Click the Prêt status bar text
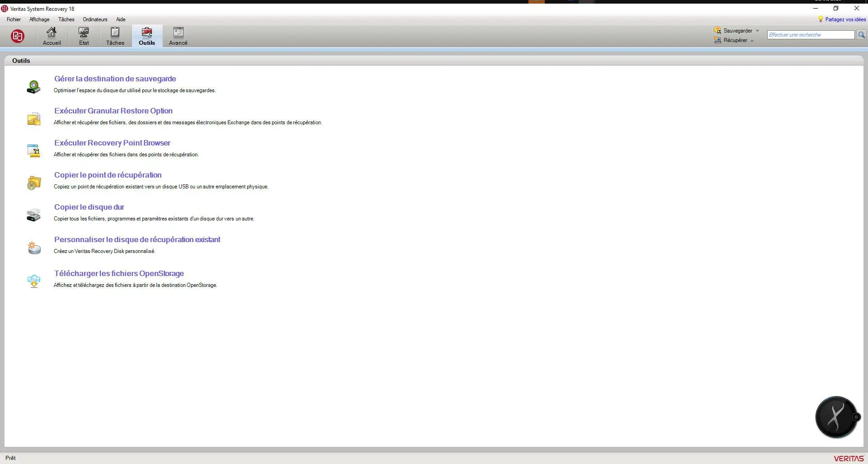868x464 pixels. coord(10,458)
